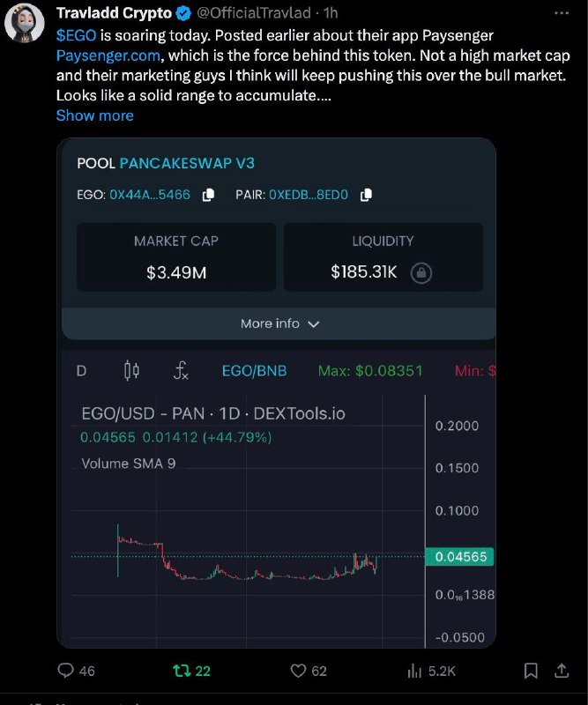588x705 pixels.
Task: Open the Paysenger.com link
Action: [108, 56]
